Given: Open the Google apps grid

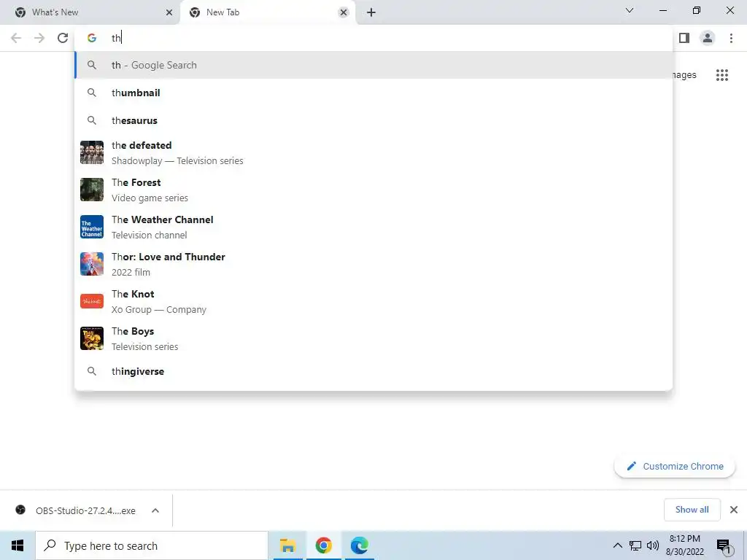Looking at the screenshot, I should (x=722, y=75).
